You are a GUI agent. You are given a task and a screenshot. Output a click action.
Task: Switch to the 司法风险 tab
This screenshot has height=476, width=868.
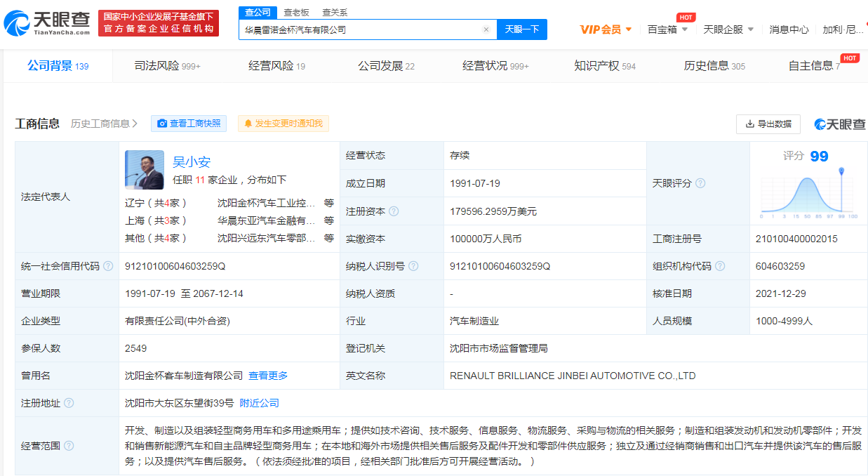tap(167, 66)
